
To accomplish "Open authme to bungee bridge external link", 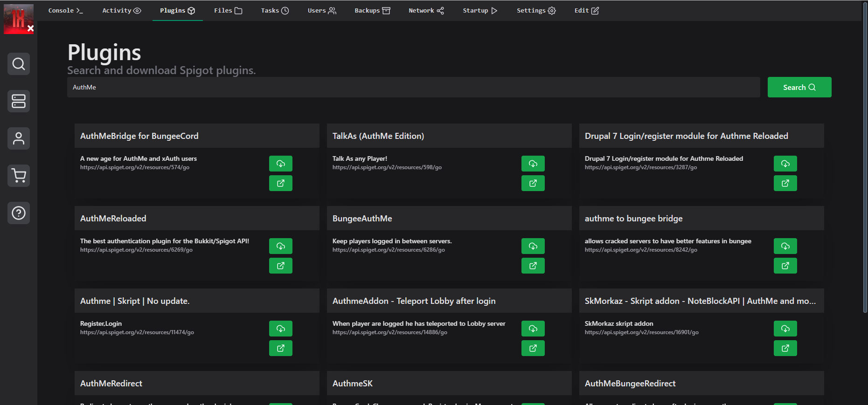I will tap(785, 266).
